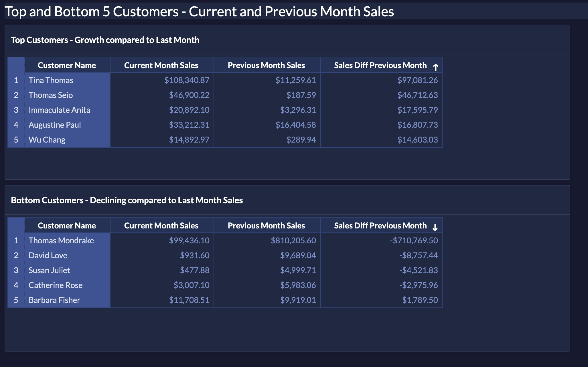Select the Tina Thomas row

pos(51,80)
